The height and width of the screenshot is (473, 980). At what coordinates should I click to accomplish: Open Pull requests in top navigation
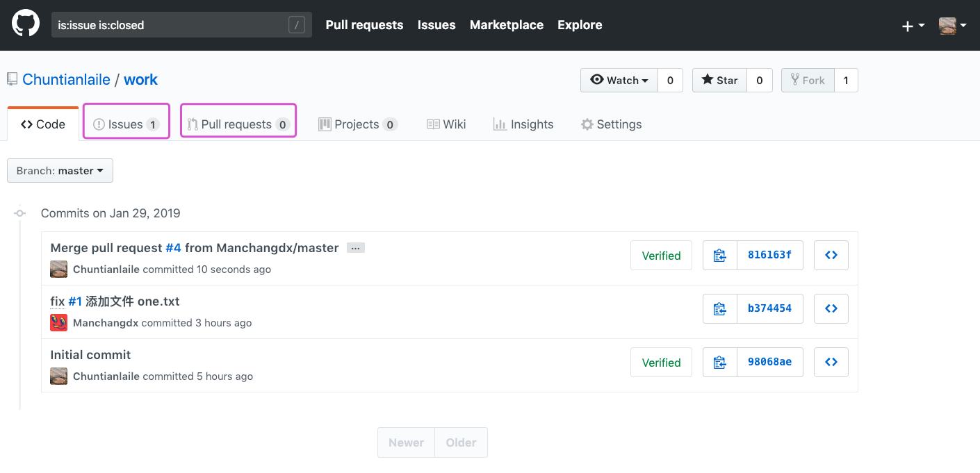pyautogui.click(x=364, y=25)
